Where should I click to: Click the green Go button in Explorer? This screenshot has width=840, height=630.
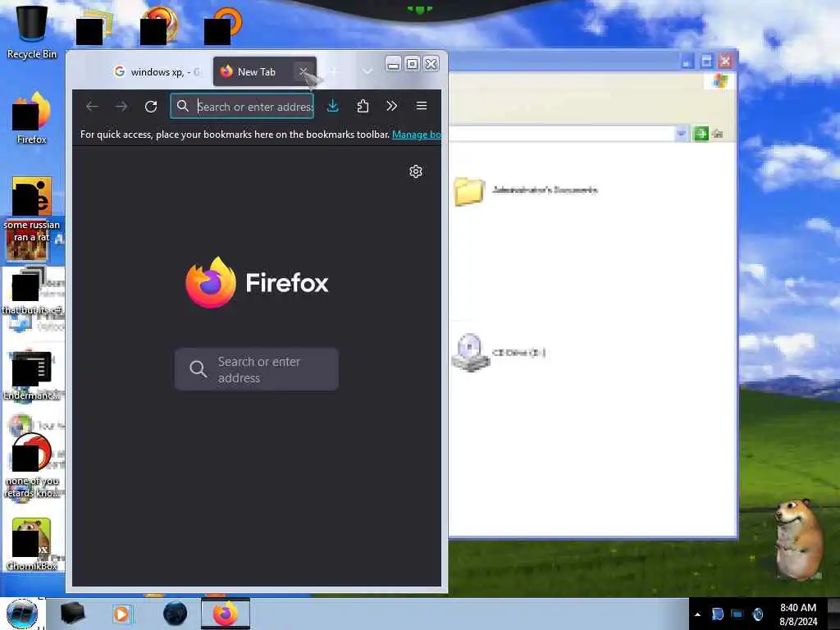[x=701, y=134]
